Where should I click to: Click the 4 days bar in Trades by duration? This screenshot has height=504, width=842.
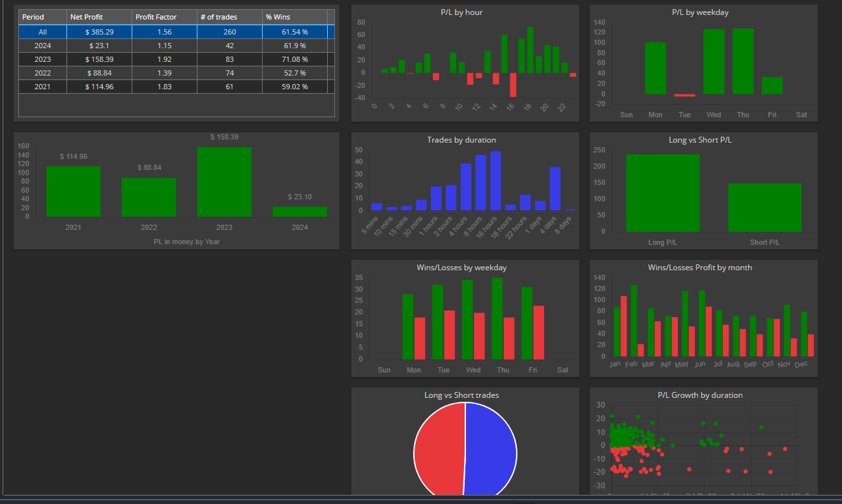pyautogui.click(x=555, y=189)
